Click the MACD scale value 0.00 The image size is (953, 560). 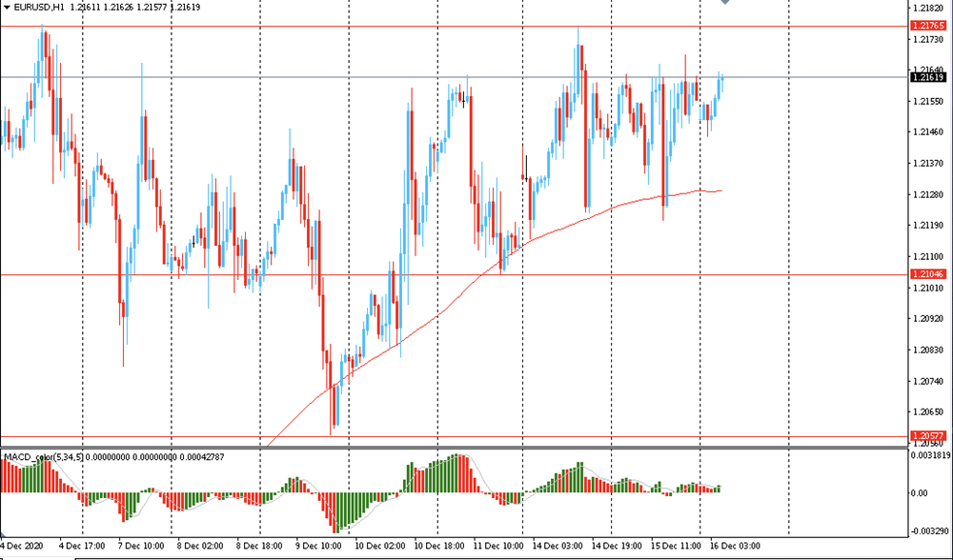[921, 492]
